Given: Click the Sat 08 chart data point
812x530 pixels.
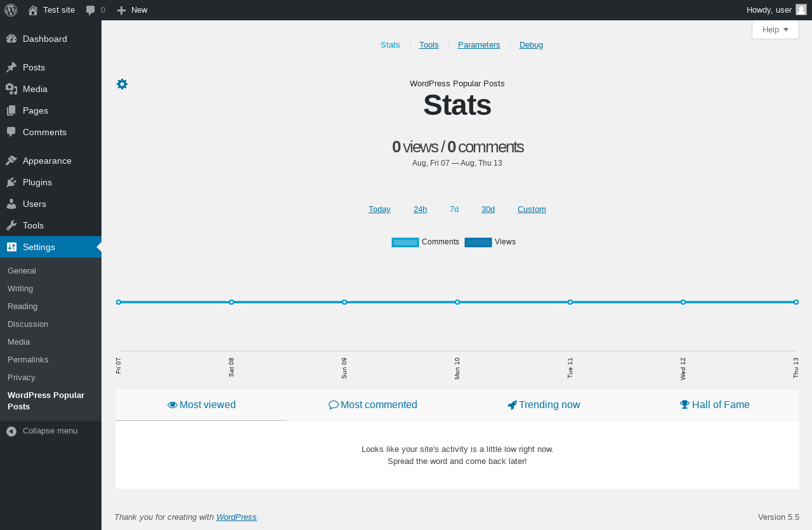Looking at the screenshot, I should 232,302.
